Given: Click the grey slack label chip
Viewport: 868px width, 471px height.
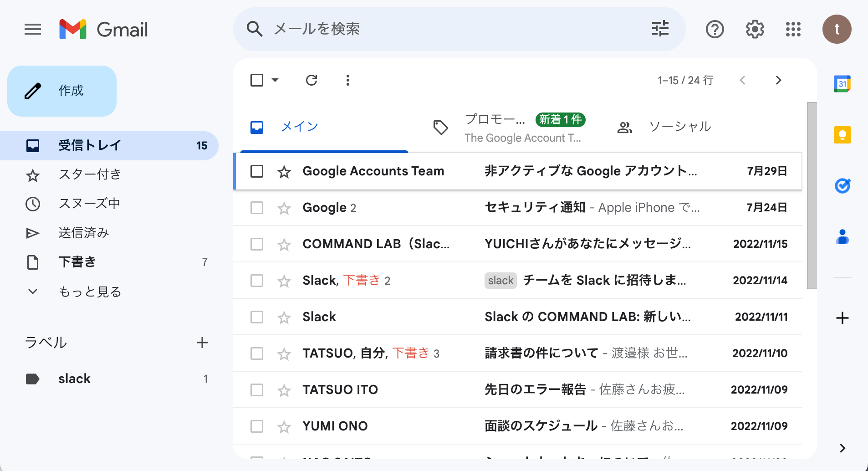Looking at the screenshot, I should click(x=500, y=281).
